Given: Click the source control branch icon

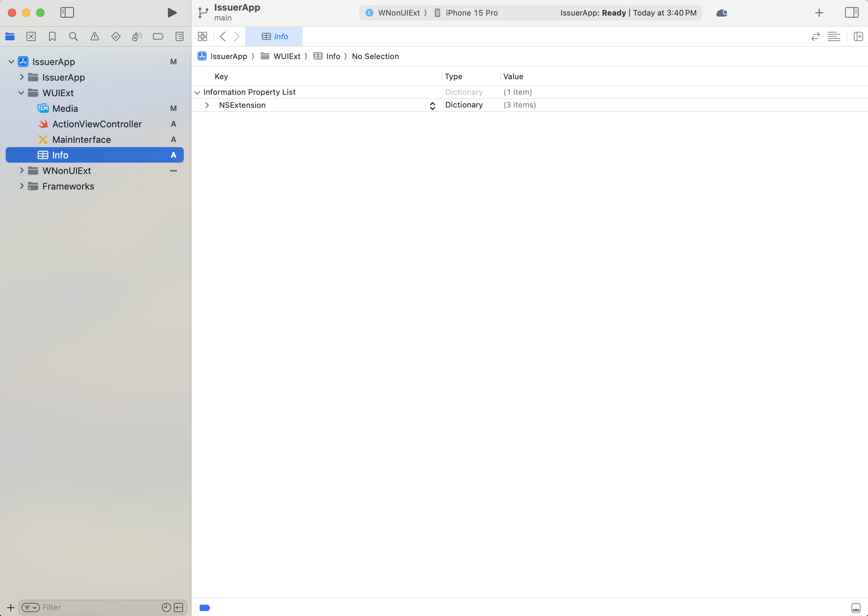Looking at the screenshot, I should point(203,13).
